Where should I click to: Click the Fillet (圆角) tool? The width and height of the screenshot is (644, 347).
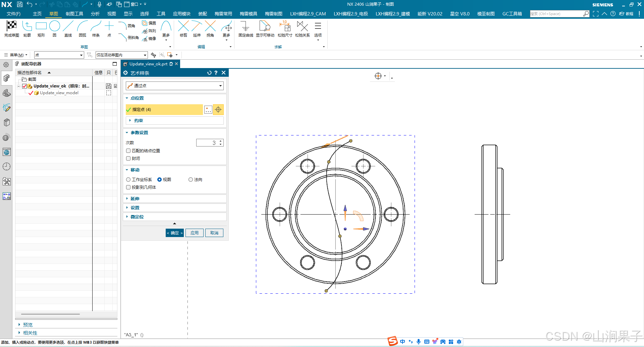click(127, 25)
